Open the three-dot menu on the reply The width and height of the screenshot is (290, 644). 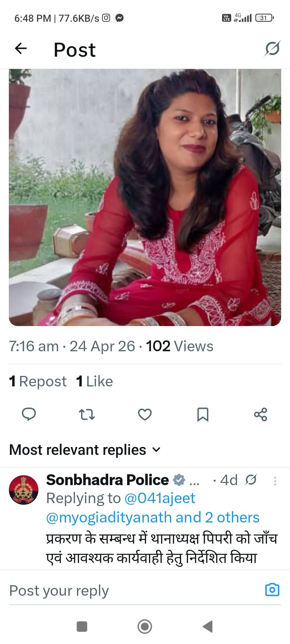coord(275,481)
